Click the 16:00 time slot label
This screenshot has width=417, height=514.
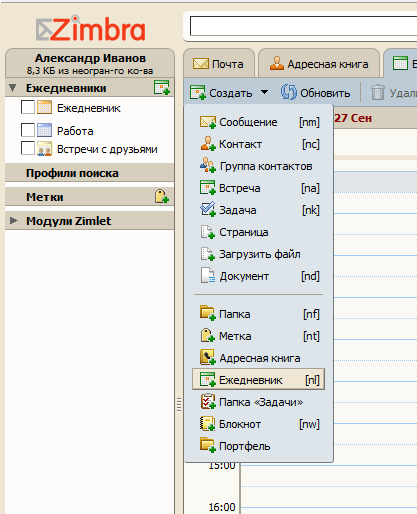click(222, 507)
